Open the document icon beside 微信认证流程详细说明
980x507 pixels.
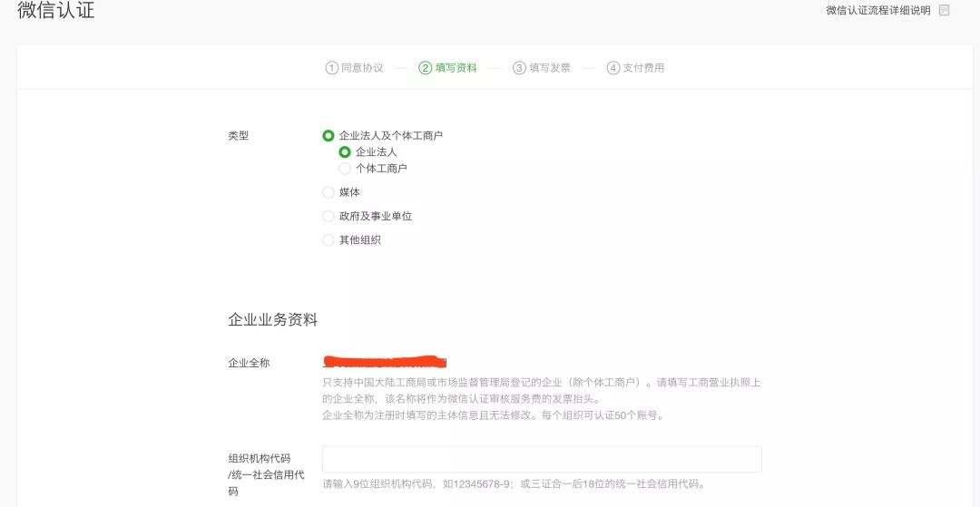(x=944, y=11)
